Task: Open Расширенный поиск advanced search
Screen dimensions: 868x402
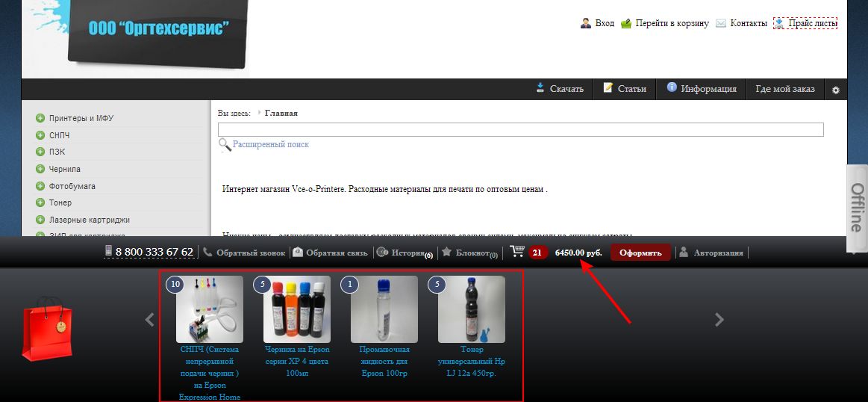Action: [271, 144]
